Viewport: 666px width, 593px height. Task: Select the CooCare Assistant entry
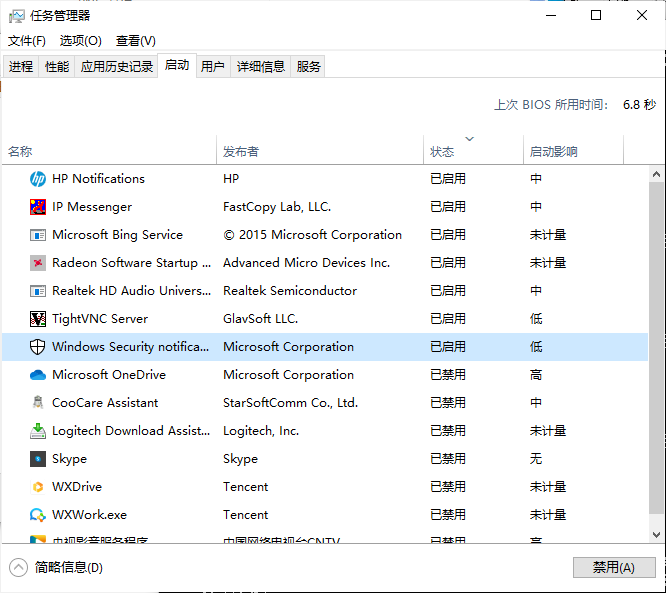click(x=105, y=403)
